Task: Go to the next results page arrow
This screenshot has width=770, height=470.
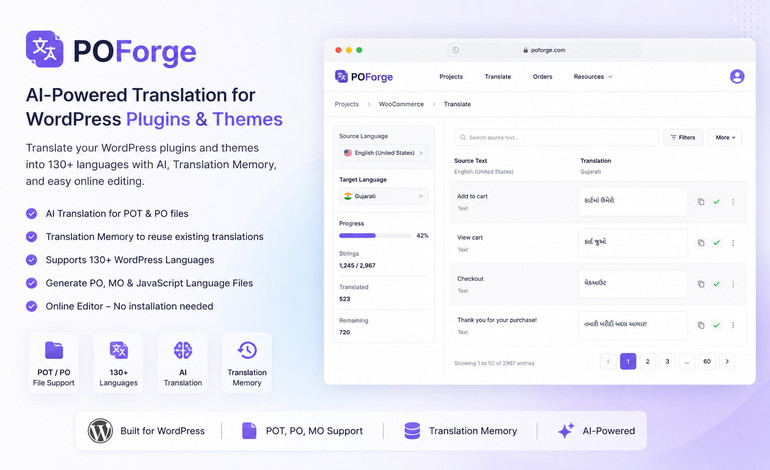Action: pyautogui.click(x=727, y=361)
